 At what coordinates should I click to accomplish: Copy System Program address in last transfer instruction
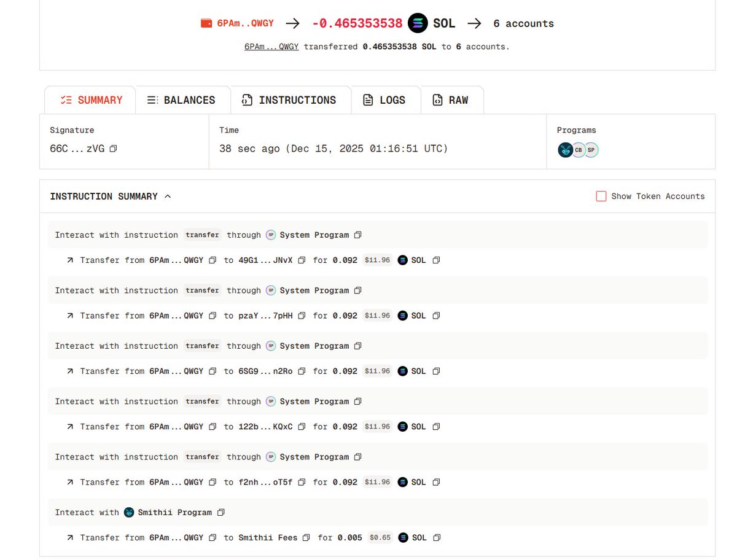[x=358, y=457]
